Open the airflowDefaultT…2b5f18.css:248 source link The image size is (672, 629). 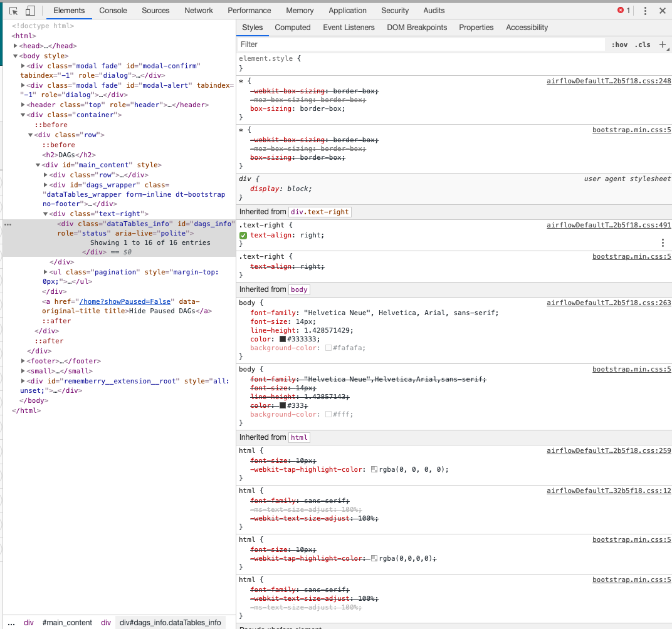click(x=609, y=81)
